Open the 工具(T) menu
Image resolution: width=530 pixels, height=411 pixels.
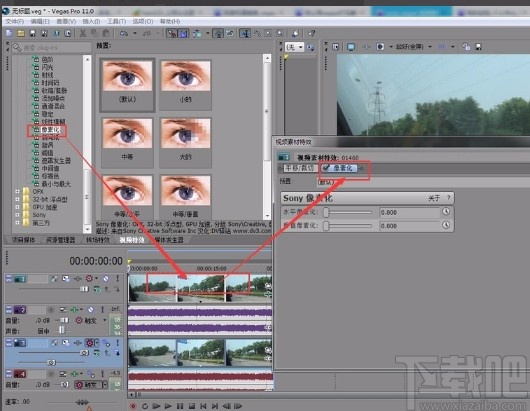116,21
